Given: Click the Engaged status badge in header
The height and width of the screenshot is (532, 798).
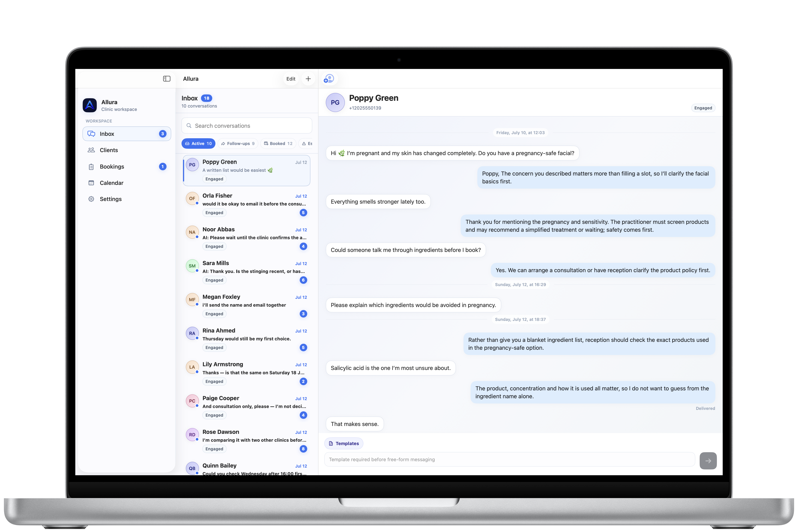Looking at the screenshot, I should pos(703,108).
